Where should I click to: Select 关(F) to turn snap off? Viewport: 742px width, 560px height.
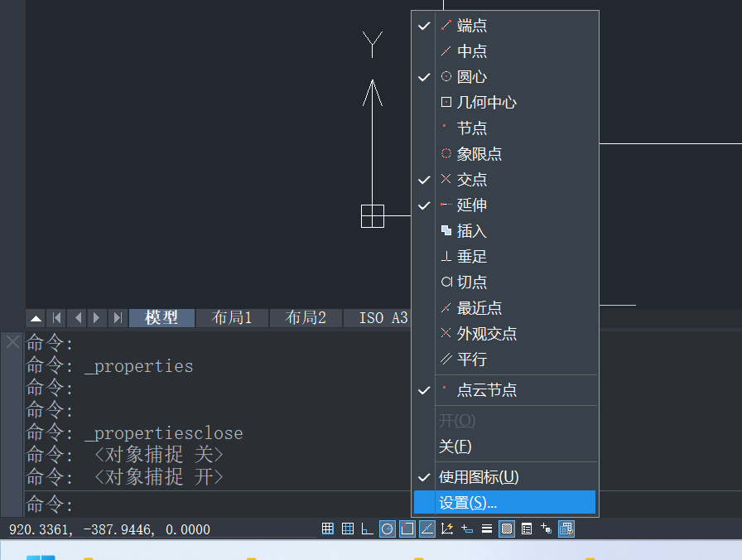pyautogui.click(x=455, y=447)
